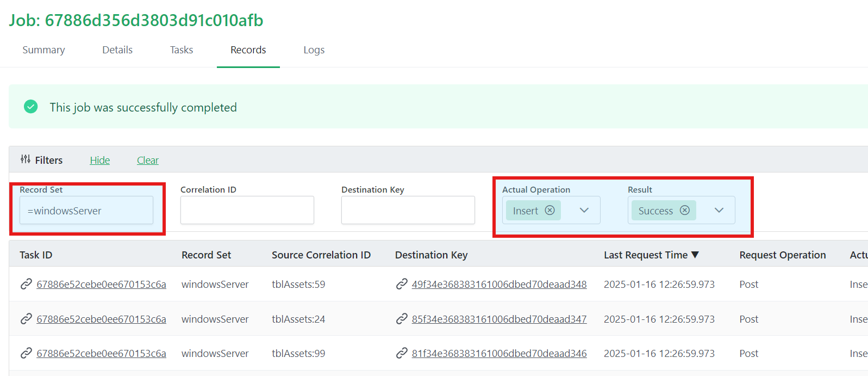The width and height of the screenshot is (868, 376).
Task: Click the Clear filters link
Action: (x=148, y=160)
